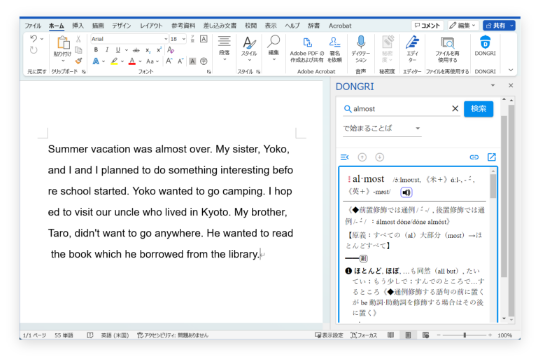
Task: Click the Text Effects blue A icon
Action: [96, 61]
